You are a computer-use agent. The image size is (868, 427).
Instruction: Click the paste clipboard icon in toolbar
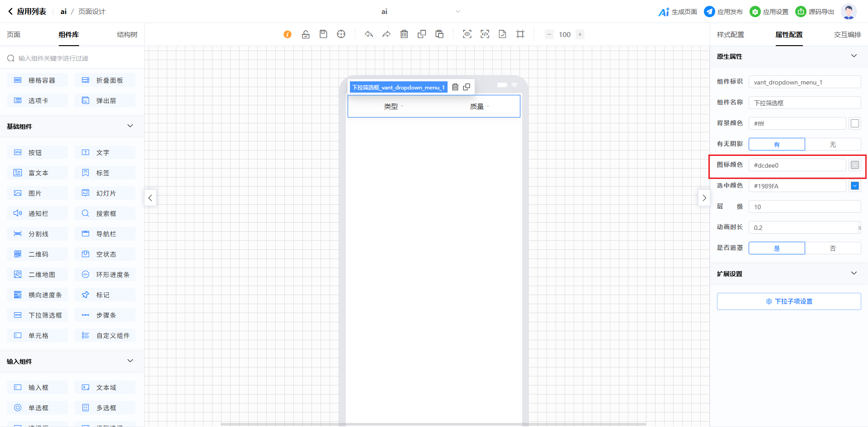[439, 34]
